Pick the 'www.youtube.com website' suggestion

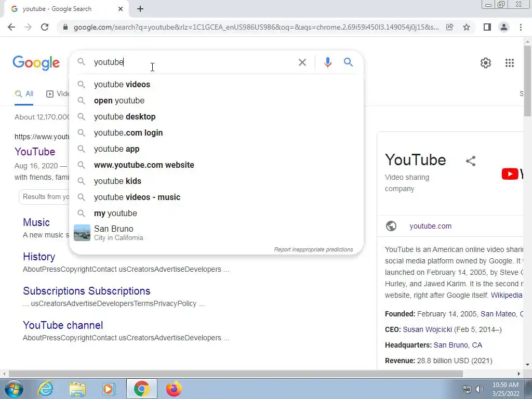(216, 165)
